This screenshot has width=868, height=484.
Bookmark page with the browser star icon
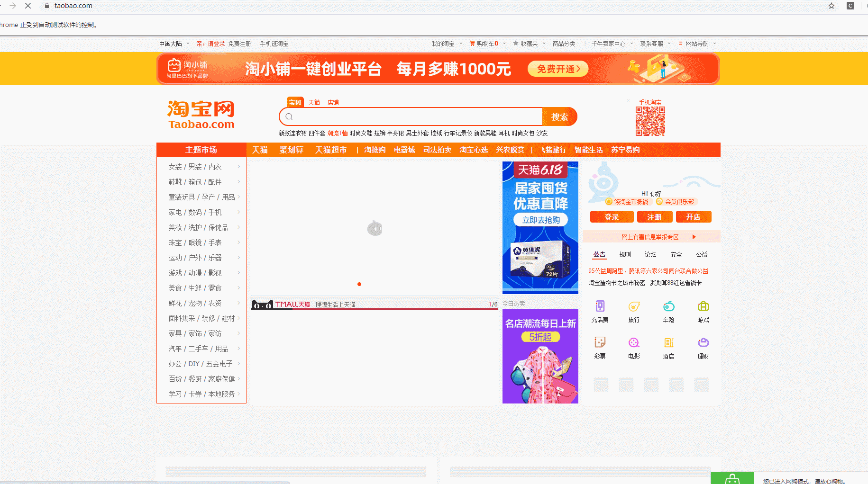pyautogui.click(x=831, y=6)
